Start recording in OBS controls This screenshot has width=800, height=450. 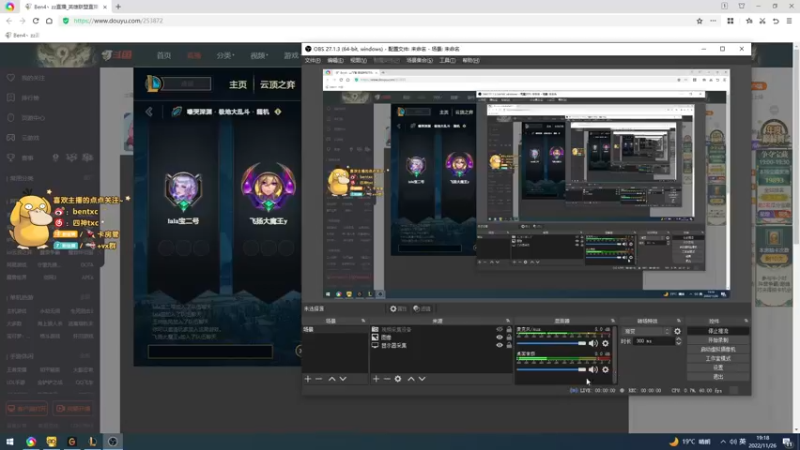point(718,340)
